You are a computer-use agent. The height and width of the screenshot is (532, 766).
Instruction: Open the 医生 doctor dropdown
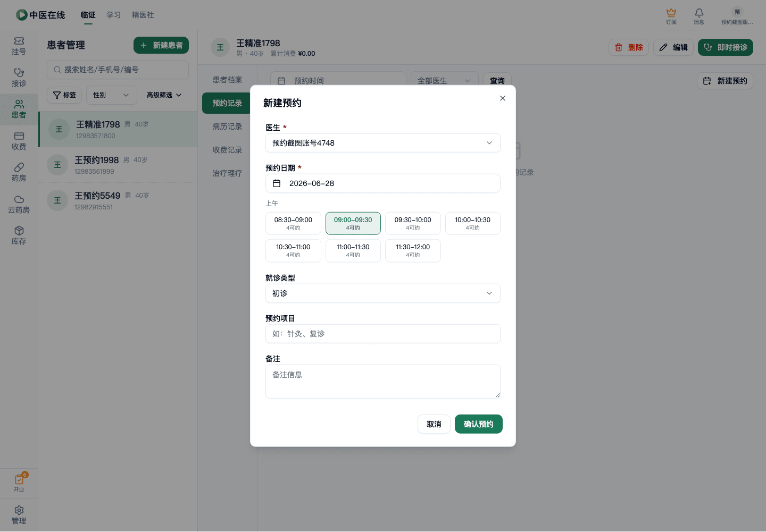click(x=383, y=143)
